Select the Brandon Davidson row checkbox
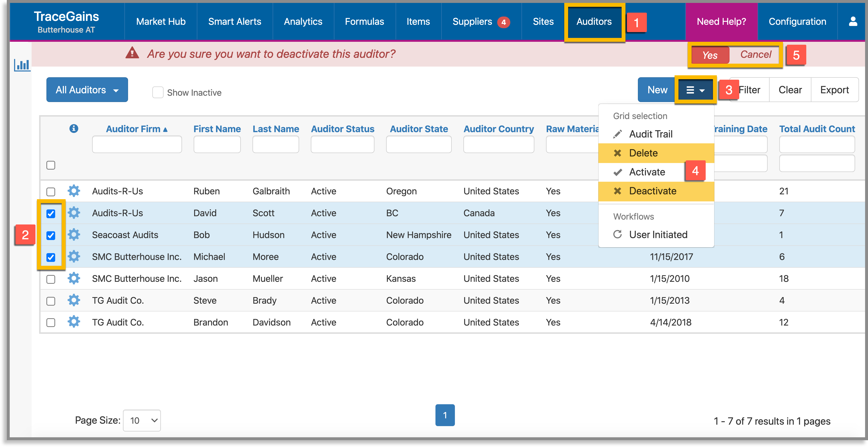 tap(51, 322)
